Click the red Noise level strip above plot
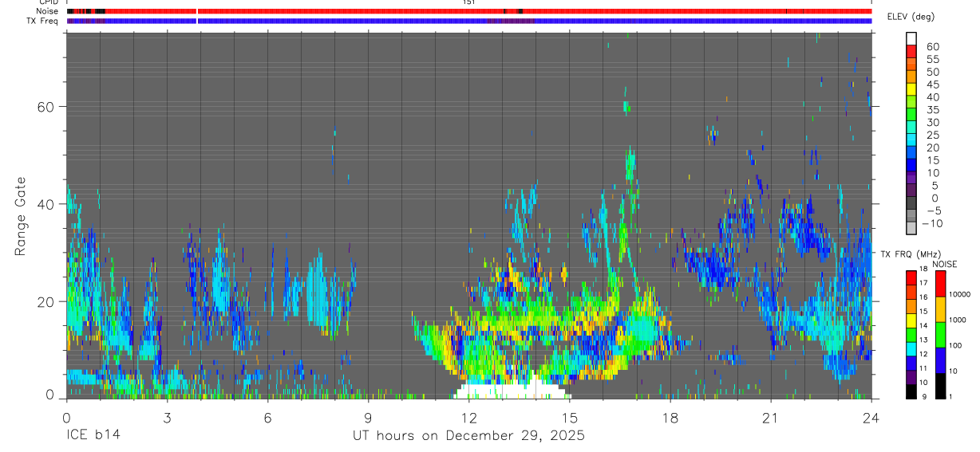 point(468,11)
